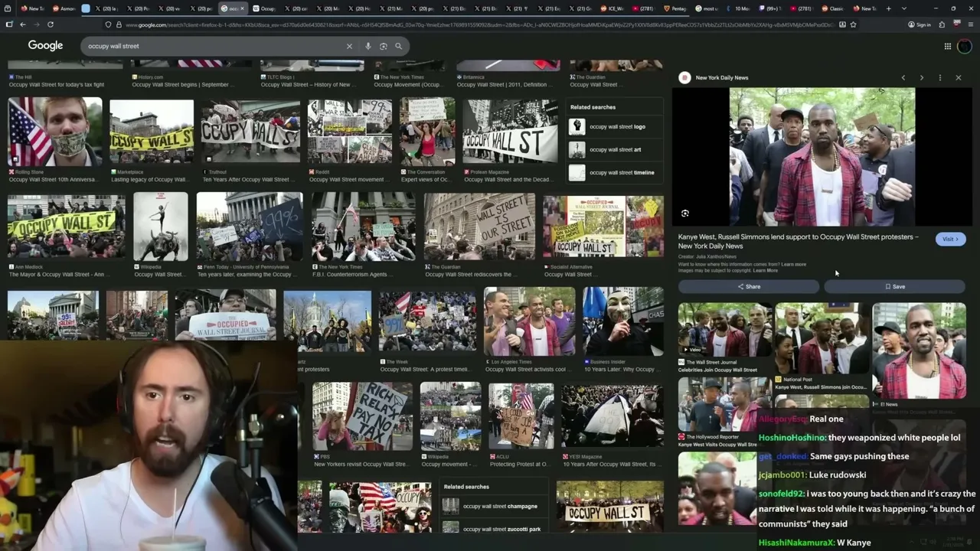Share the previewed image
The height and width of the screenshot is (551, 980).
749,286
